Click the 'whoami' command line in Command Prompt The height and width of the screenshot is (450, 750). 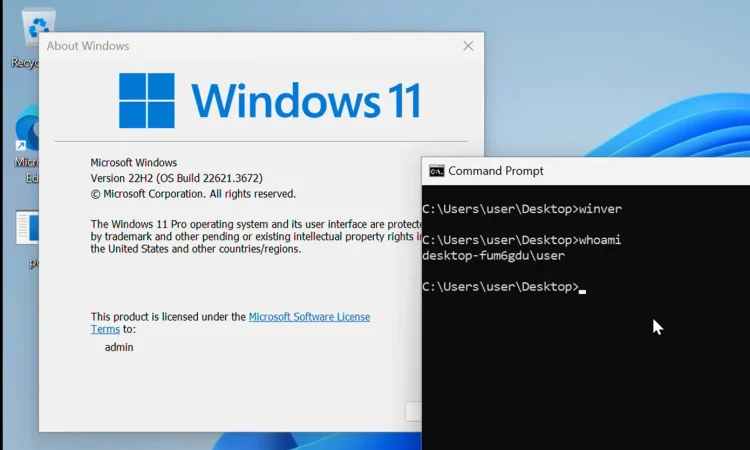[x=522, y=240]
